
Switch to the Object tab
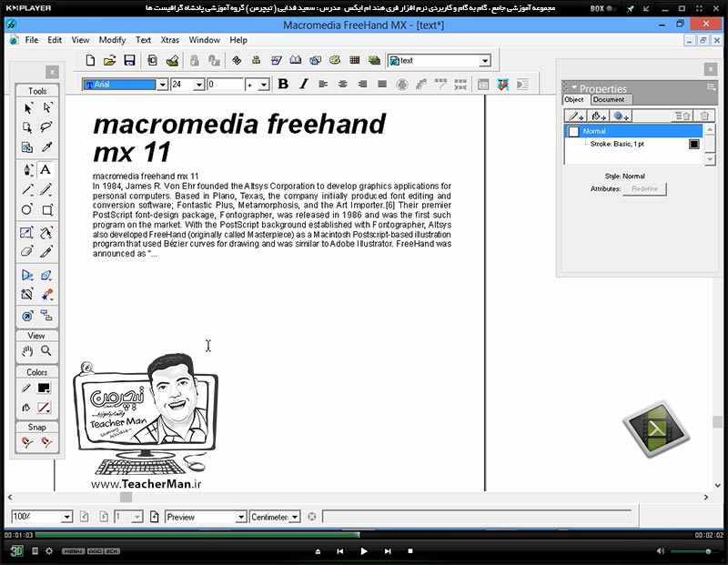(x=574, y=99)
